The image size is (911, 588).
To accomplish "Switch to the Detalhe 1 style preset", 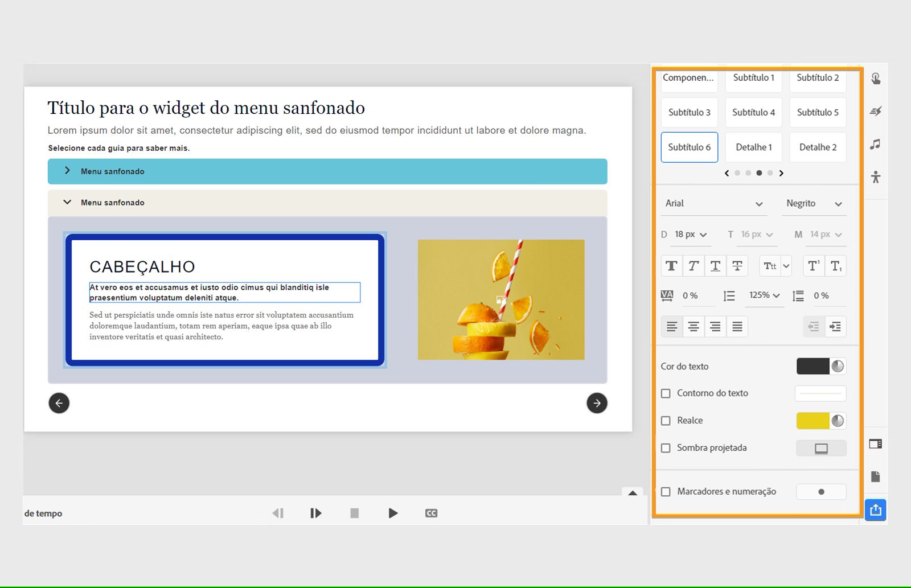I will (753, 147).
